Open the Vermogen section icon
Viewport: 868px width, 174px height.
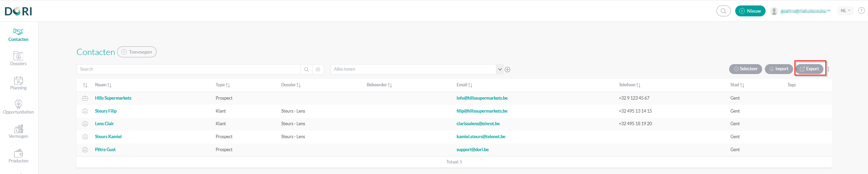[18, 129]
